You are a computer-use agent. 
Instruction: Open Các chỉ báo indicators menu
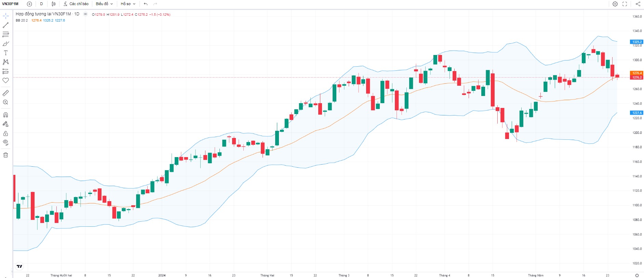click(76, 4)
